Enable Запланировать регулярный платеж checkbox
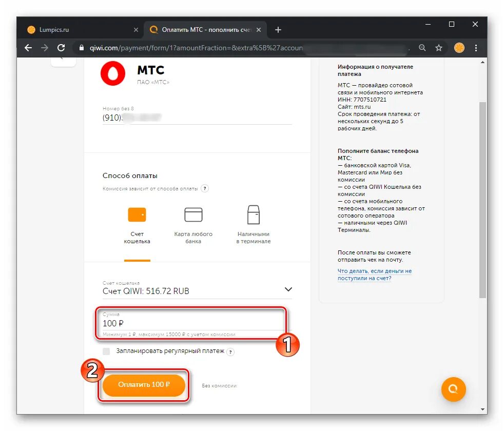The height and width of the screenshot is (431, 504). (106, 351)
